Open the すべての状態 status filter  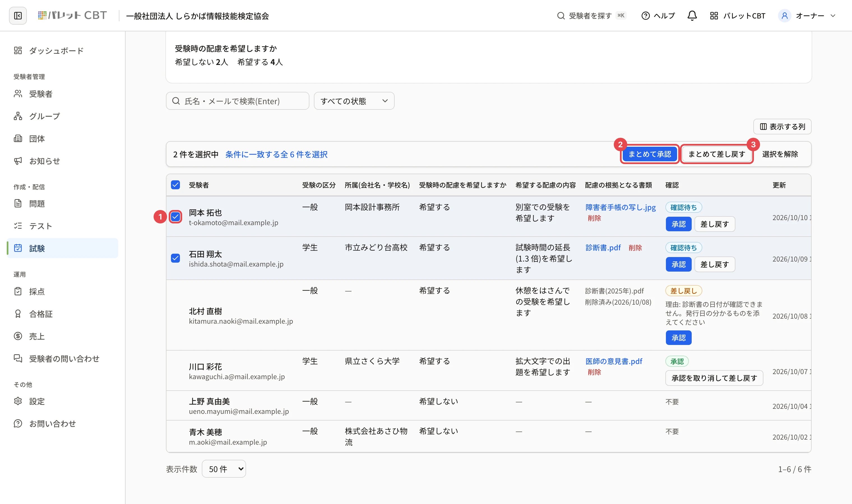point(354,101)
